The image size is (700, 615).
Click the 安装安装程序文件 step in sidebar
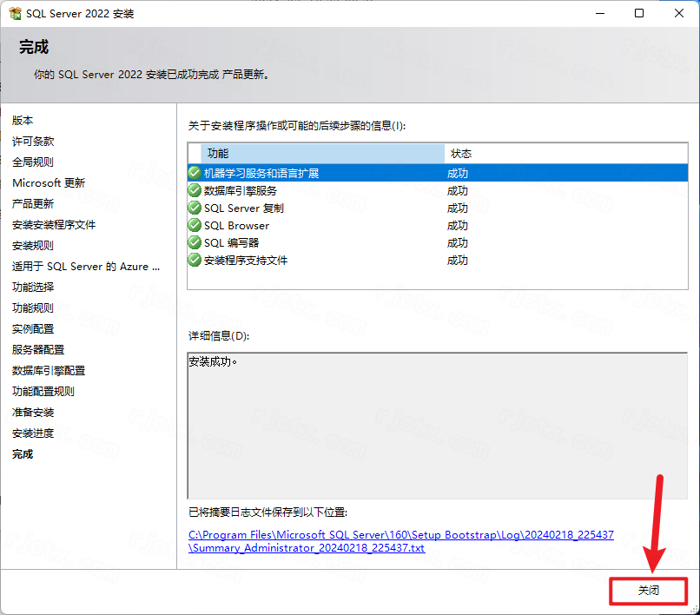tap(54, 225)
